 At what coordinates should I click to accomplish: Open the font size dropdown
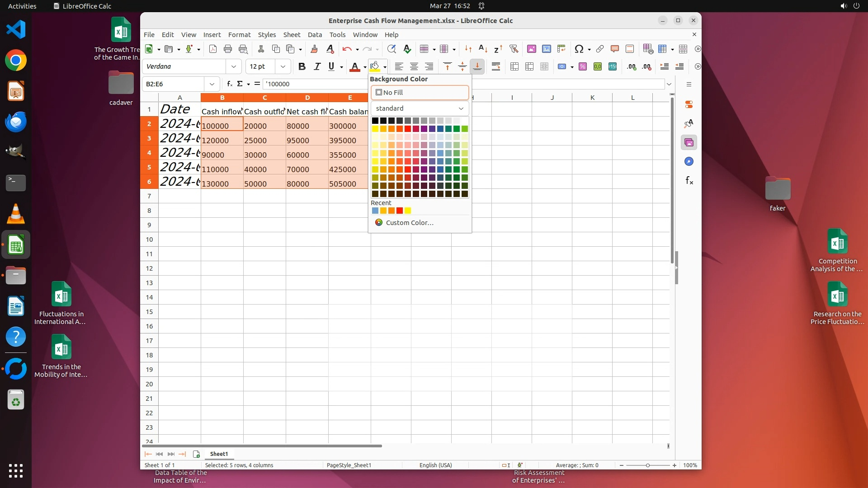(283, 66)
